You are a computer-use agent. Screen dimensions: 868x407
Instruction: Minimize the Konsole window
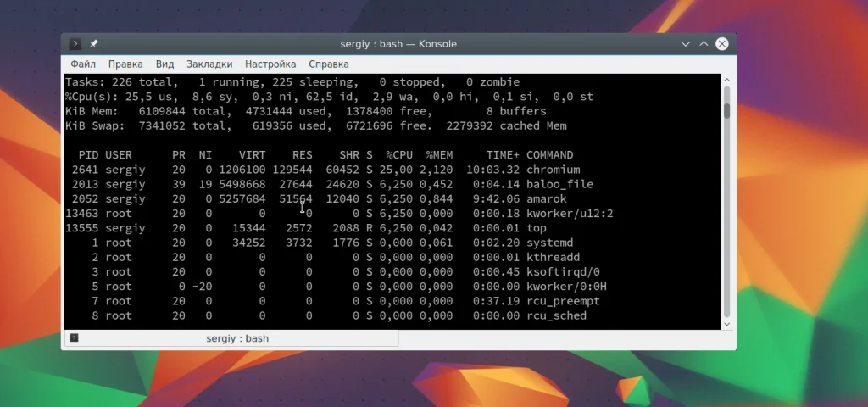[x=685, y=44]
